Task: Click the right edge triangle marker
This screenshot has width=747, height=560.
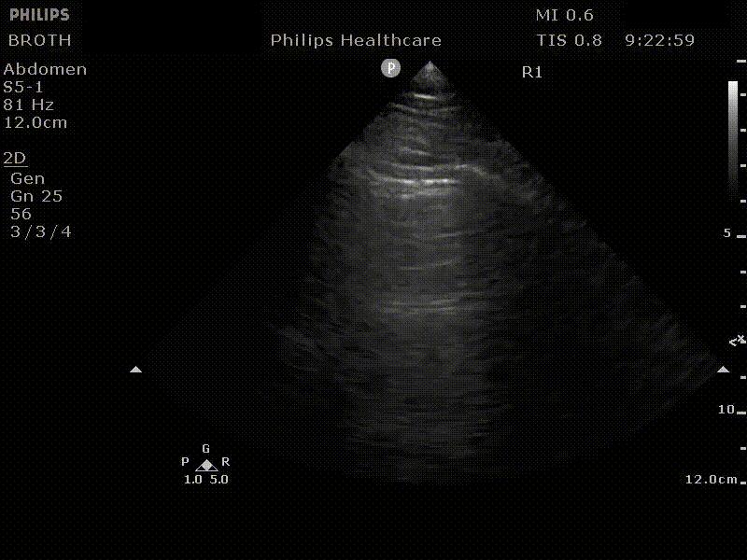Action: click(x=723, y=370)
